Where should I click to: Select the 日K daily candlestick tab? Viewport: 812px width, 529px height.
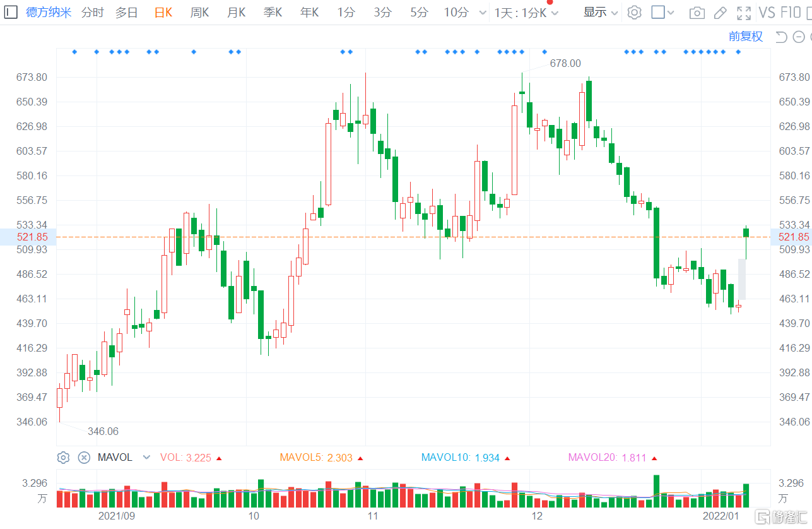point(163,12)
